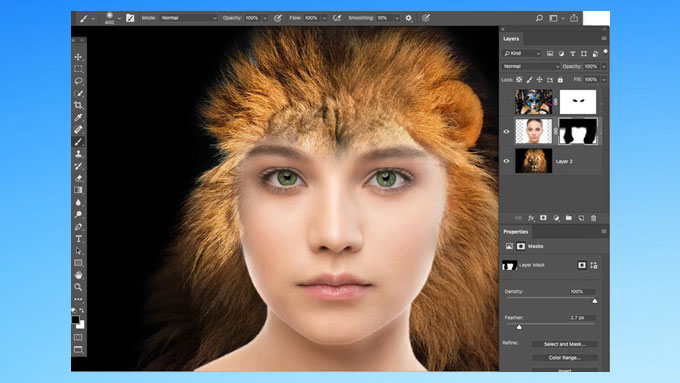Toggle lock all padlock icon

560,80
